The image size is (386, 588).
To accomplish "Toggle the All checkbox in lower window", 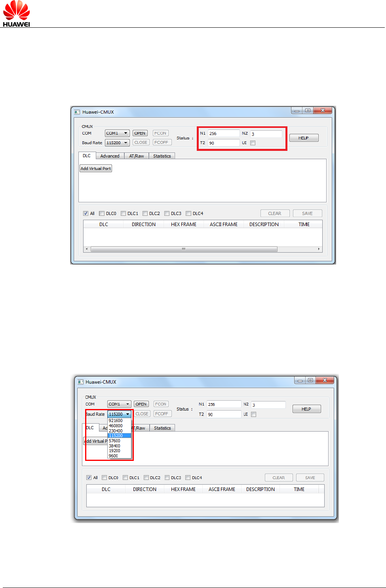I will 89,478.
